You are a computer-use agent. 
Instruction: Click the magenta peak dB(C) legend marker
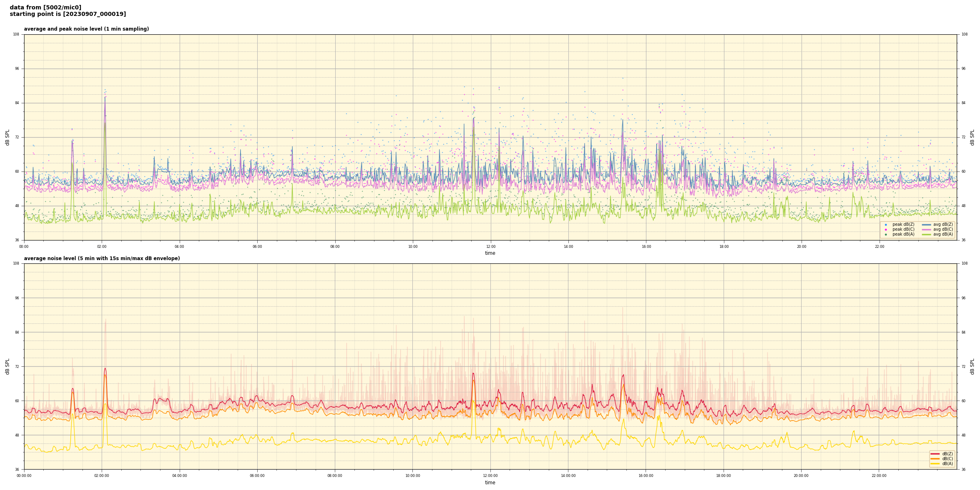point(886,229)
